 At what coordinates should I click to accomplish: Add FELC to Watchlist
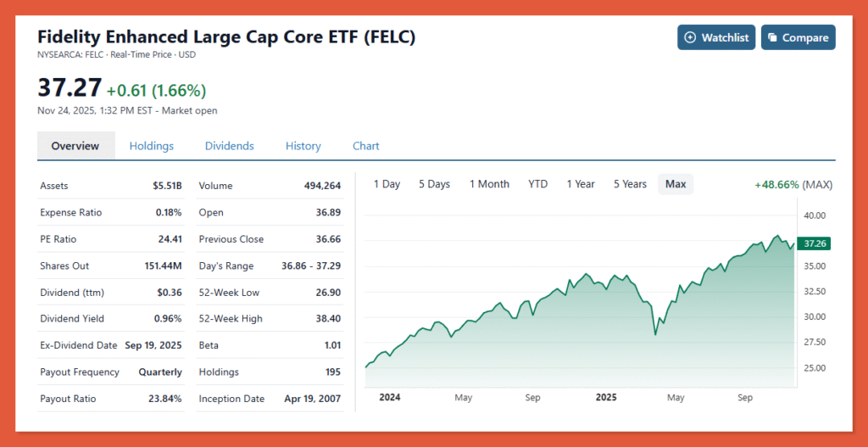[716, 38]
